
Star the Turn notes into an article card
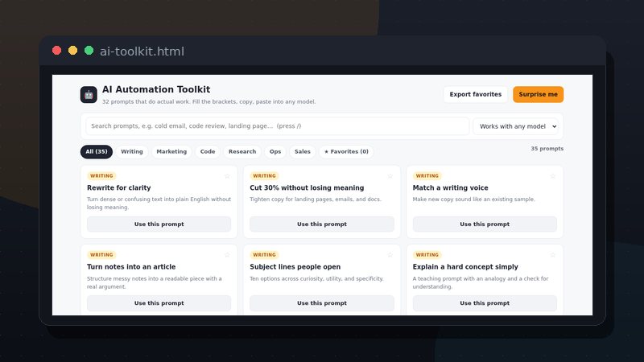(x=227, y=255)
